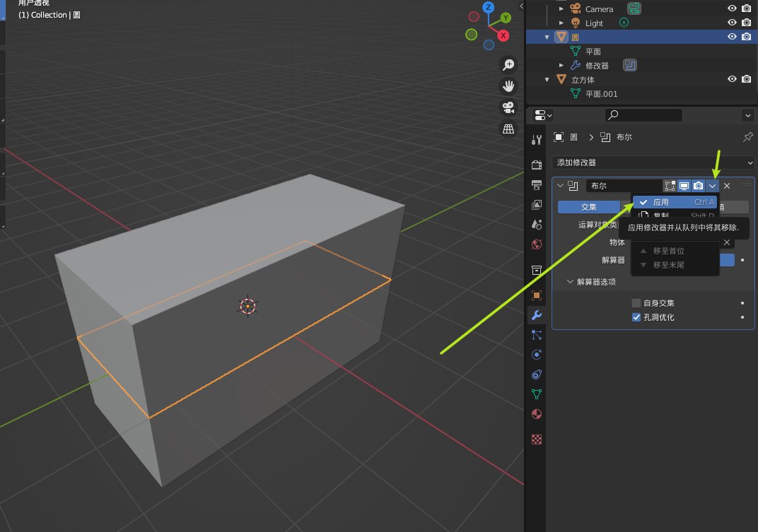The width and height of the screenshot is (758, 532).
Task: Click the hand pan view icon
Action: tap(508, 86)
